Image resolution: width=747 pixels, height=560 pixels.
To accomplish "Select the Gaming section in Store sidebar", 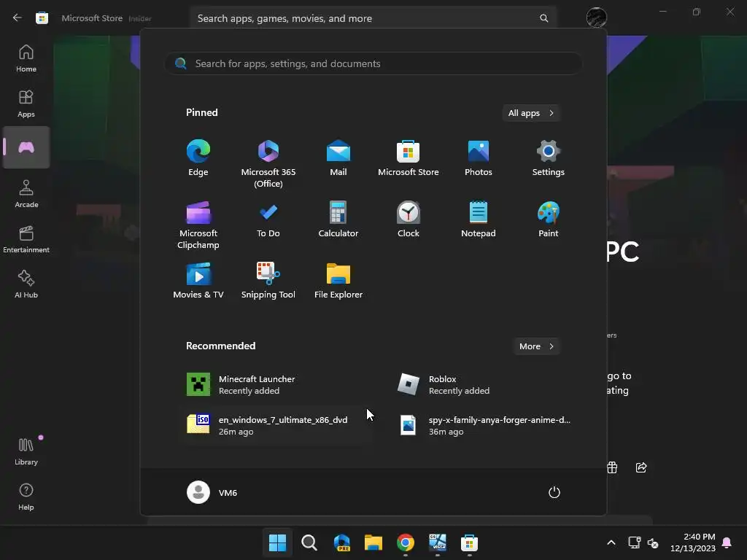I will 26,147.
